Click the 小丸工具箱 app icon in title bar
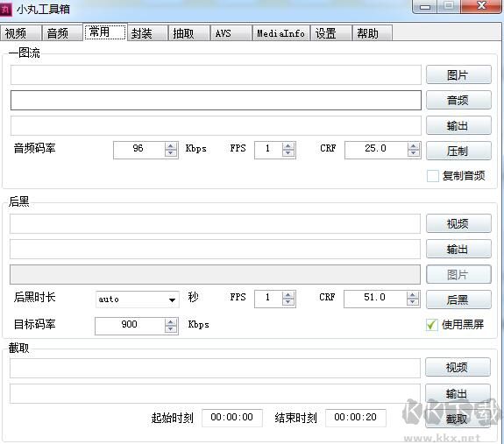504x444 pixels. [x=5, y=9]
